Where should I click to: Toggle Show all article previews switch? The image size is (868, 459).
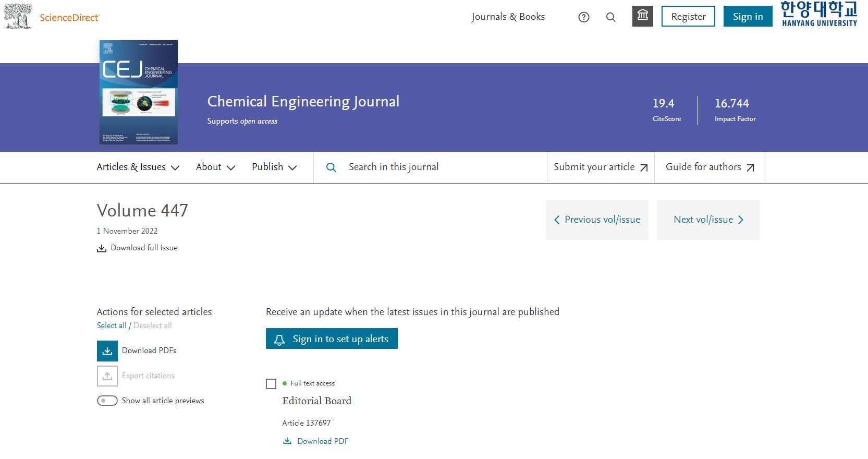coord(107,401)
